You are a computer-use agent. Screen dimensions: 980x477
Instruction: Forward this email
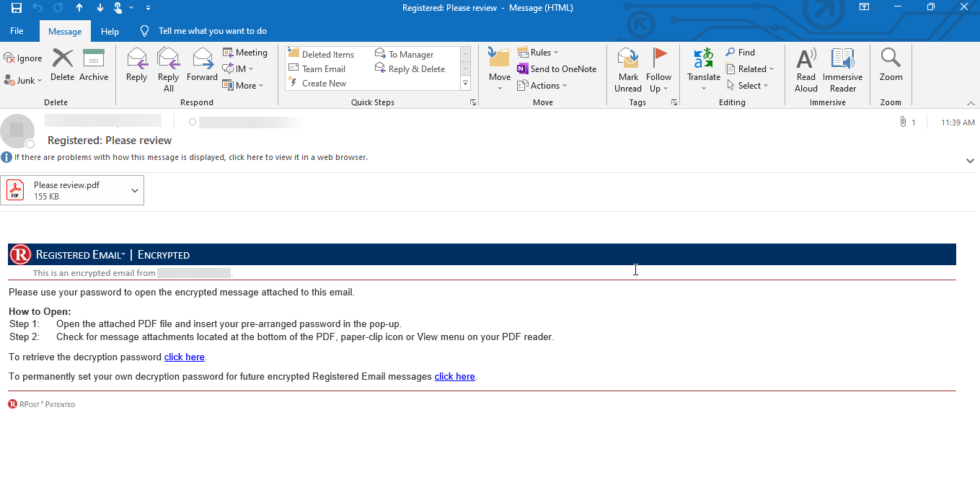[x=202, y=68]
